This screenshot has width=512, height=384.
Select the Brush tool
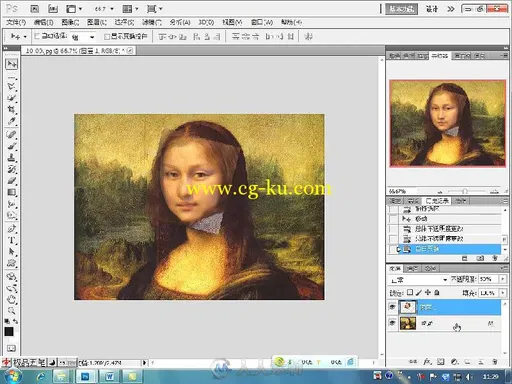tap(11, 146)
